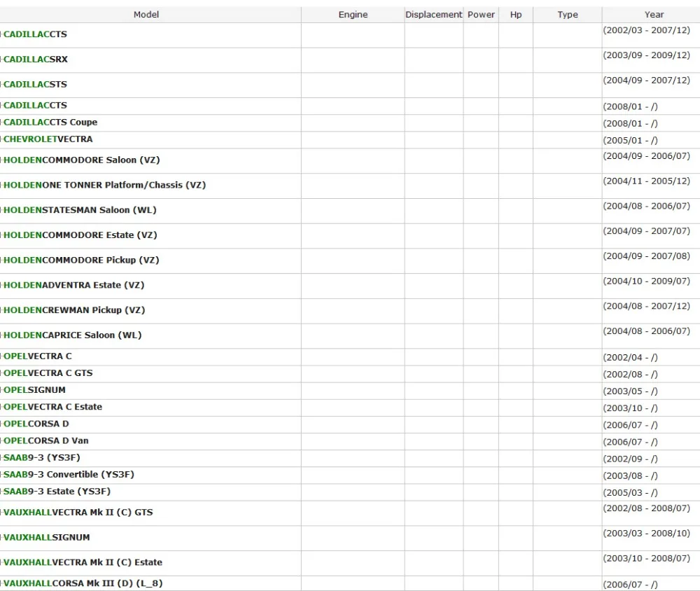Image resolution: width=700 pixels, height=591 pixels.
Task: Select CADILLAC CTS row dated 2002/03 - 2007/12
Action: pyautogui.click(x=350, y=35)
